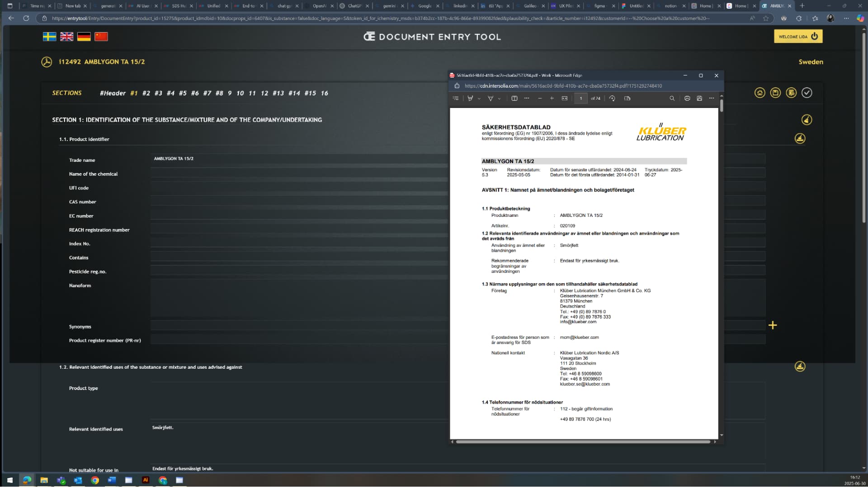The height and width of the screenshot is (488, 868).
Task: Click the clear icon for subsection 1.1
Action: pos(800,138)
